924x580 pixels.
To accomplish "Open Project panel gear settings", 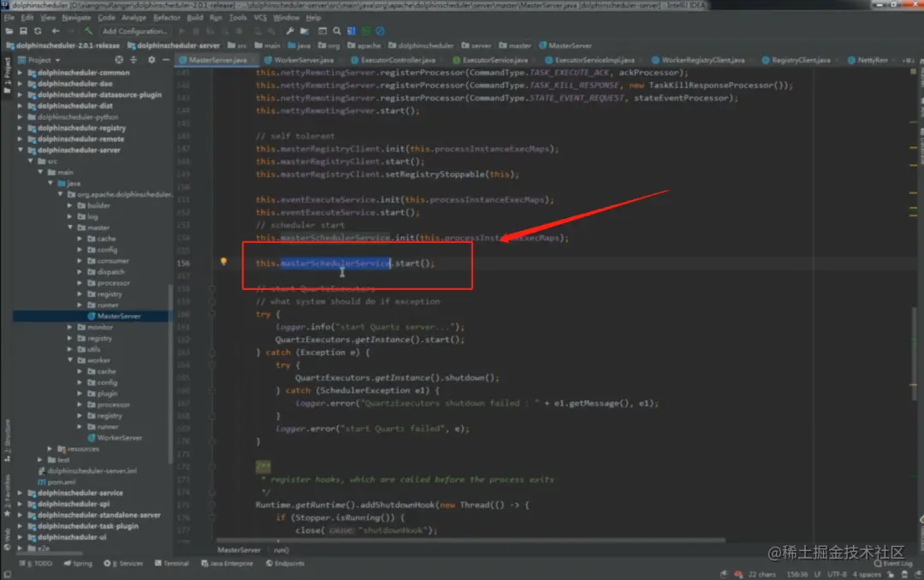I will [x=151, y=60].
